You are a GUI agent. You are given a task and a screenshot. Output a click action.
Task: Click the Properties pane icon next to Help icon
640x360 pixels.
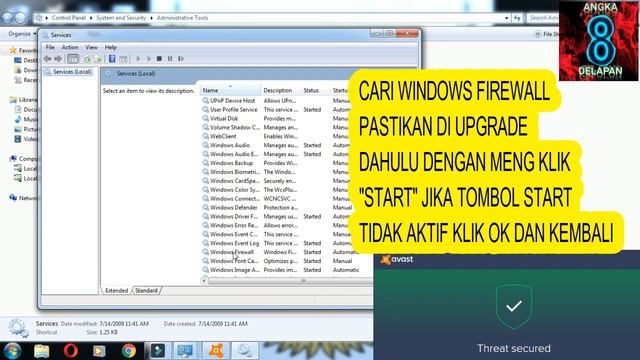pos(123,59)
